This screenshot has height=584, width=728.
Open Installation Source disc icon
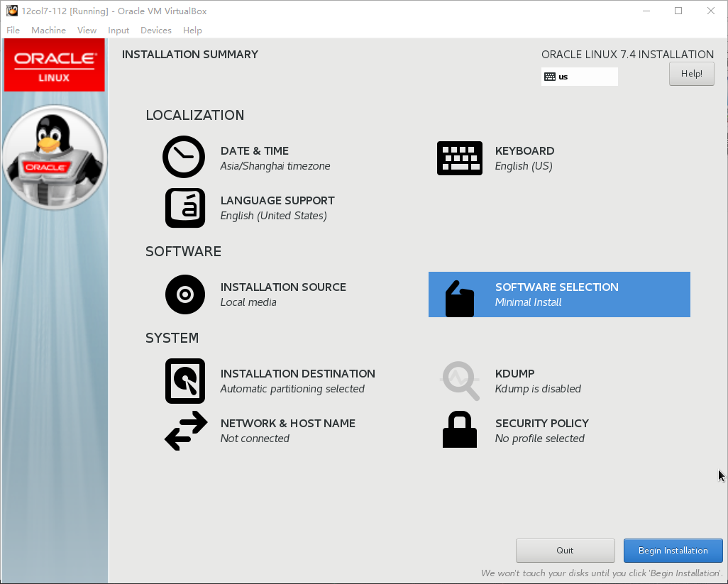click(184, 294)
